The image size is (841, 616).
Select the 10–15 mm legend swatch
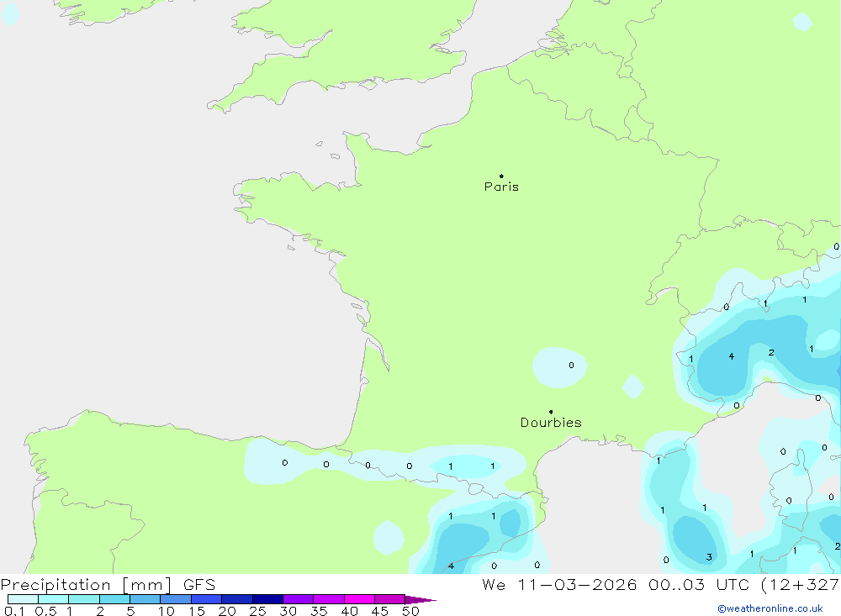pos(176,599)
